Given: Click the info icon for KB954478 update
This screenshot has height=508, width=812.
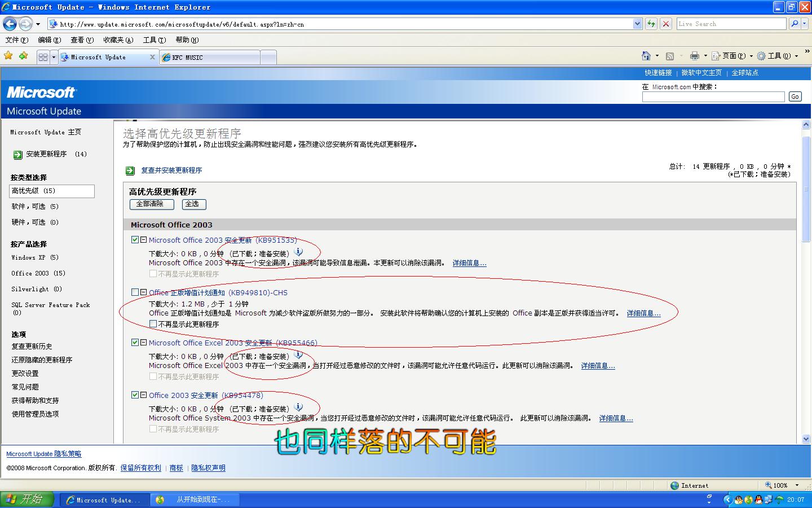Looking at the screenshot, I should point(299,408).
